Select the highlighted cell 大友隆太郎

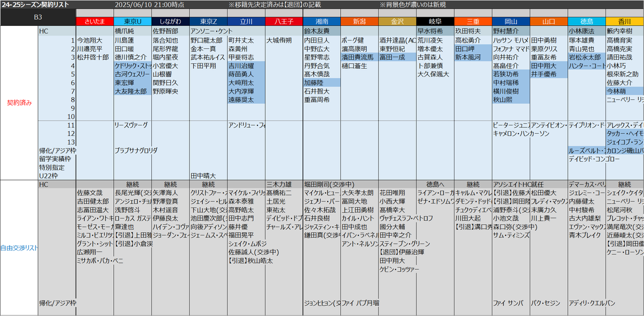pyautogui.click(x=133, y=91)
